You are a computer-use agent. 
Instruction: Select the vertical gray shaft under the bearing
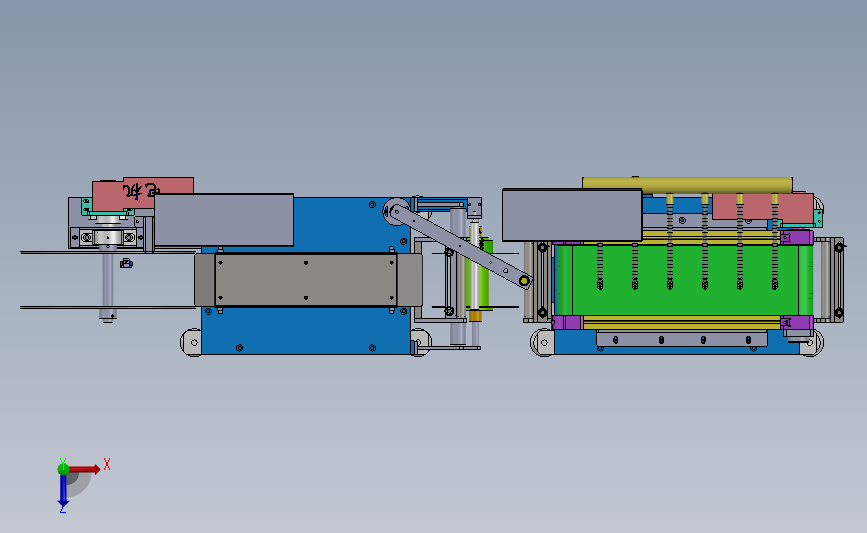pyautogui.click(x=108, y=284)
